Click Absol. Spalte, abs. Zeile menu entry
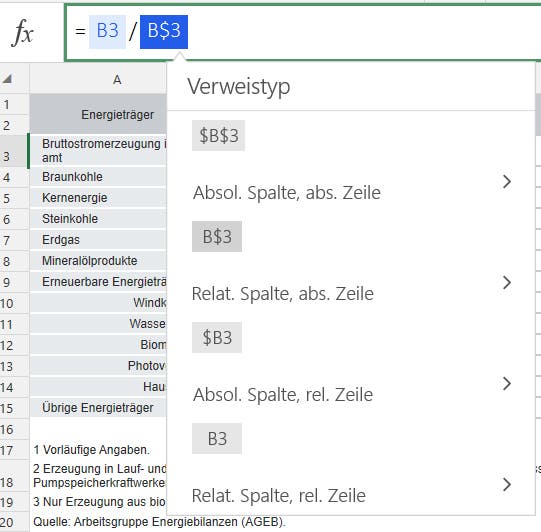 click(x=287, y=193)
